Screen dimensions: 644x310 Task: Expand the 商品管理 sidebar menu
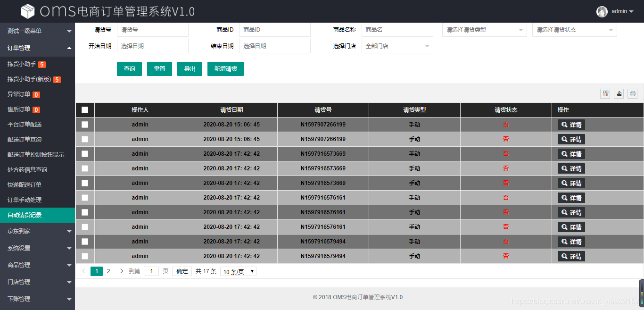(x=37, y=265)
